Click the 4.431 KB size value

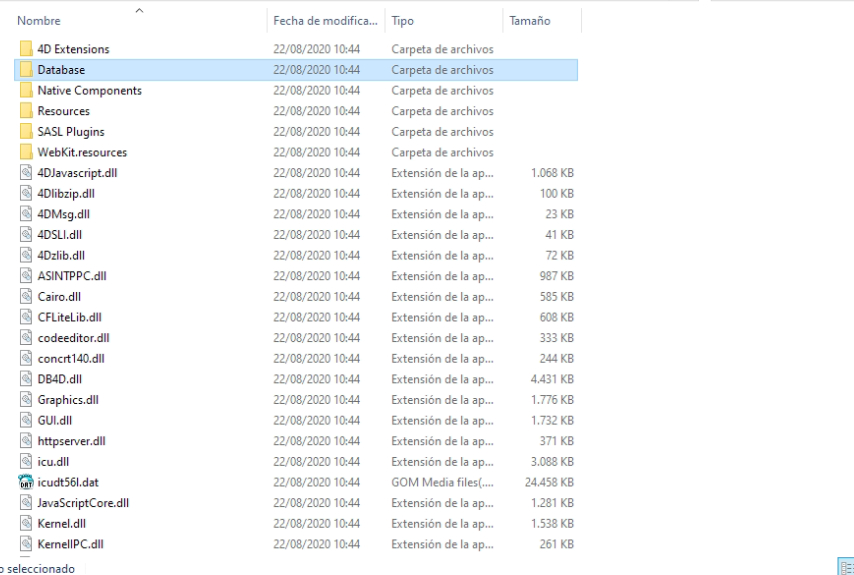pyautogui.click(x=552, y=379)
